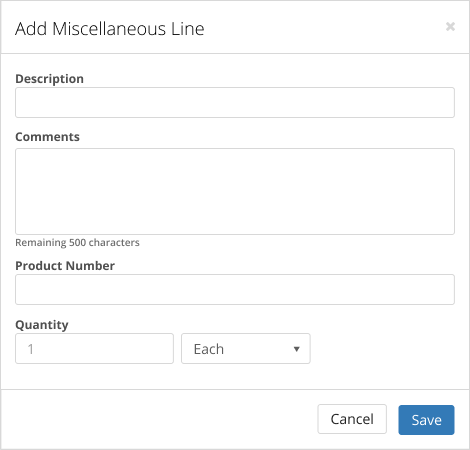Click the Product Number label

65,266
